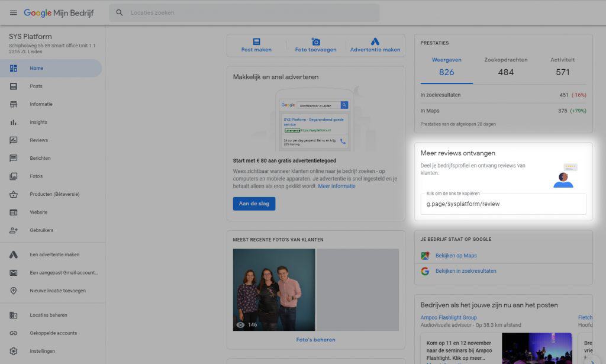The height and width of the screenshot is (364, 606).
Task: Click 'Bekijken op Maps' link
Action: [456, 256]
